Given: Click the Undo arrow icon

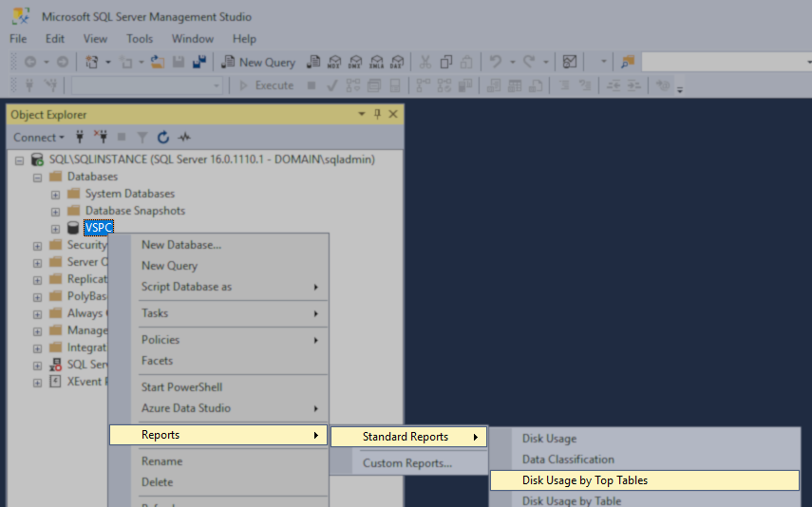Looking at the screenshot, I should [496, 63].
